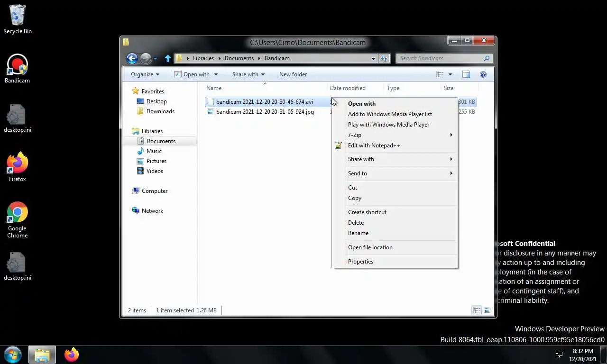Choose Delete in context menu
Screen dimensions: 607x364
click(395, 223)
